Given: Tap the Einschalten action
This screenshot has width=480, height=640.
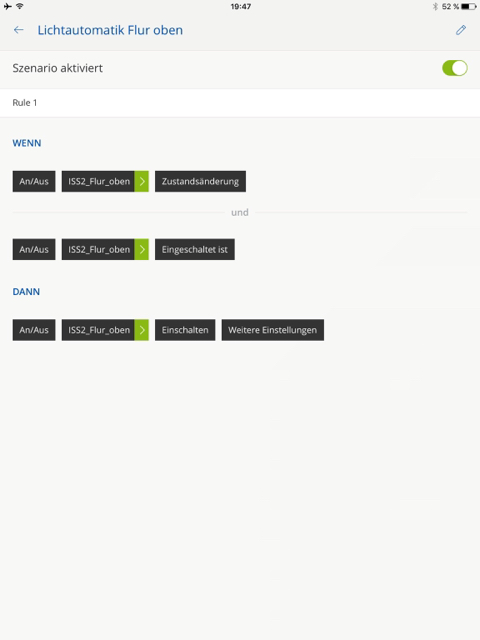Looking at the screenshot, I should point(185,330).
